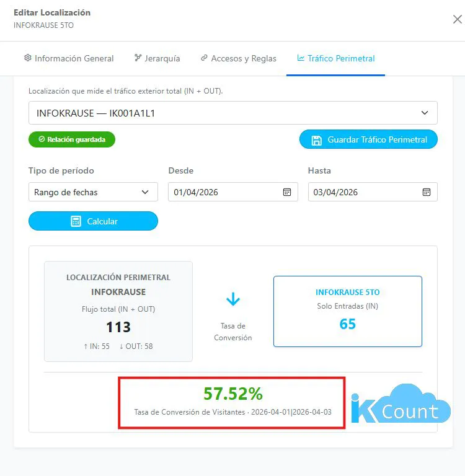Open the Rango de fechas period dropdown
Image resolution: width=465 pixels, height=476 pixels.
[x=93, y=192]
